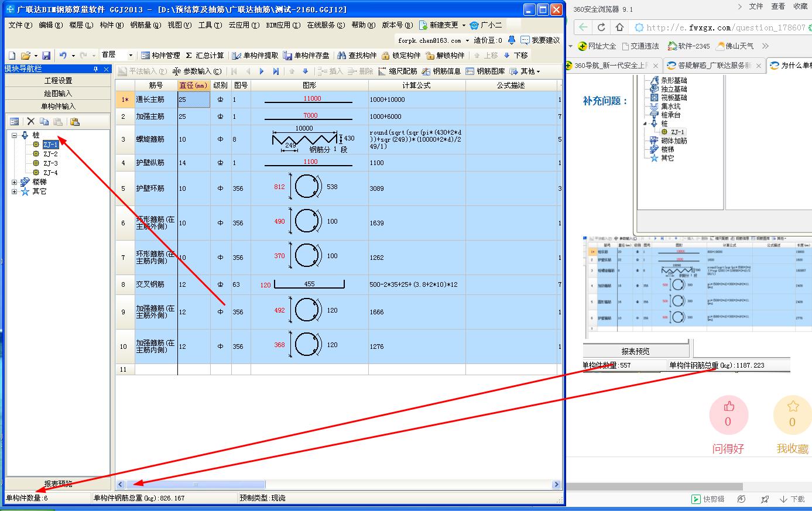Jump to last record arrow
This screenshot has width=812, height=511.
click(x=276, y=71)
